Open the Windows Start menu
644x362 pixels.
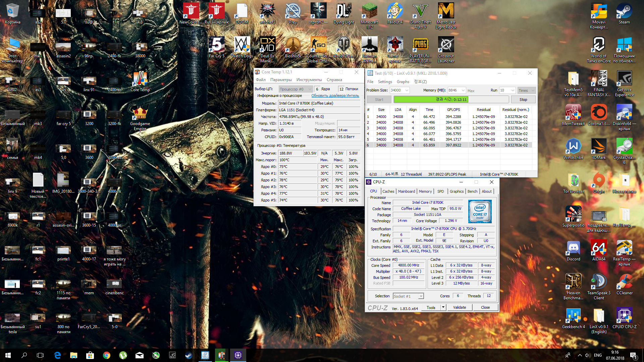(x=8, y=355)
